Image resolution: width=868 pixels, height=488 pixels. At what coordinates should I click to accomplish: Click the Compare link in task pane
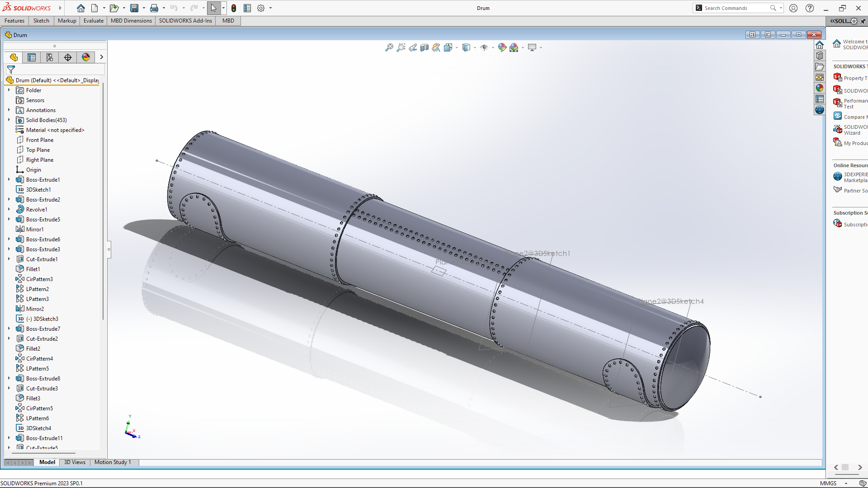coord(854,117)
